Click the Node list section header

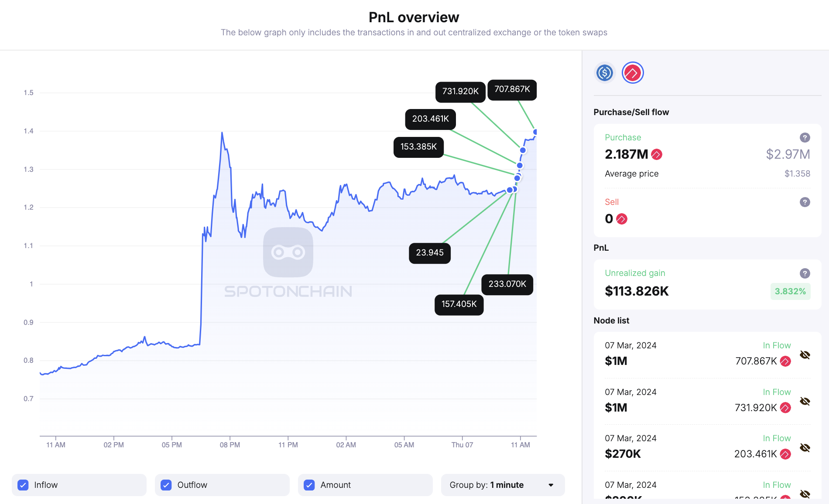611,320
